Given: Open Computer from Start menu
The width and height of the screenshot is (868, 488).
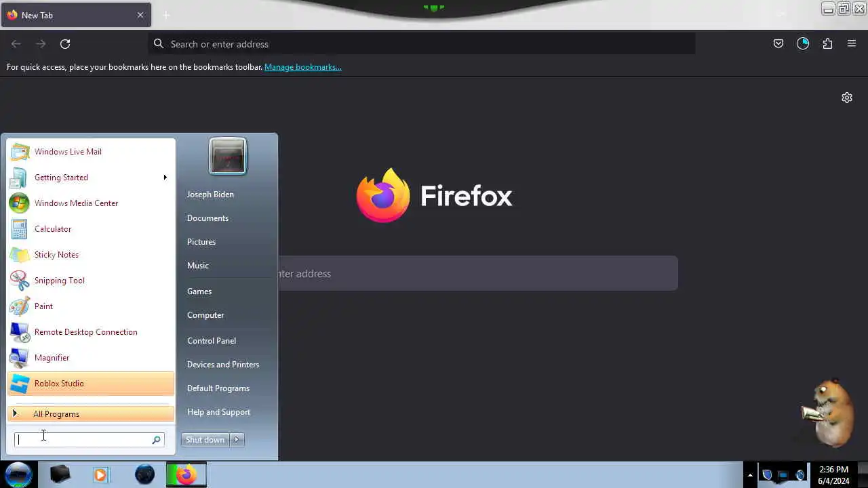Looking at the screenshot, I should tap(205, 315).
